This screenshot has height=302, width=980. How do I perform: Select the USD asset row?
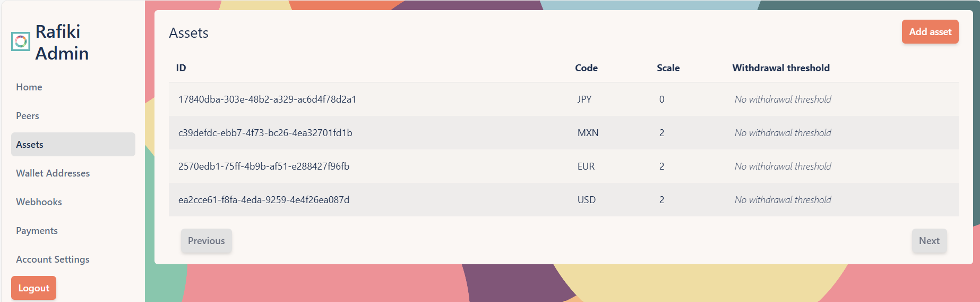[x=586, y=200]
